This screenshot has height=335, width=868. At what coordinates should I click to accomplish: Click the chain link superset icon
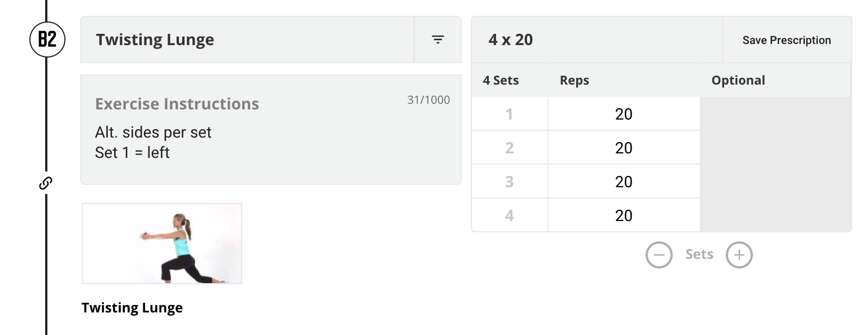(46, 183)
